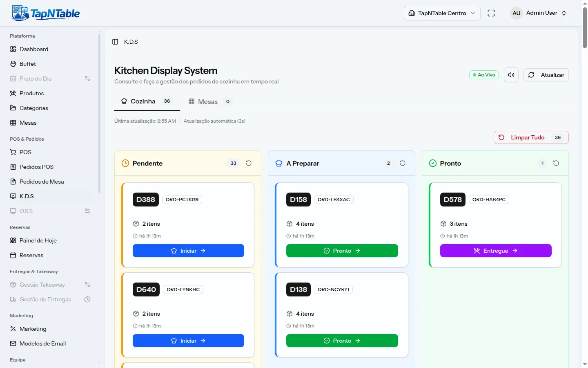
Task: Mark order D578 as Entregue
Action: (x=496, y=251)
